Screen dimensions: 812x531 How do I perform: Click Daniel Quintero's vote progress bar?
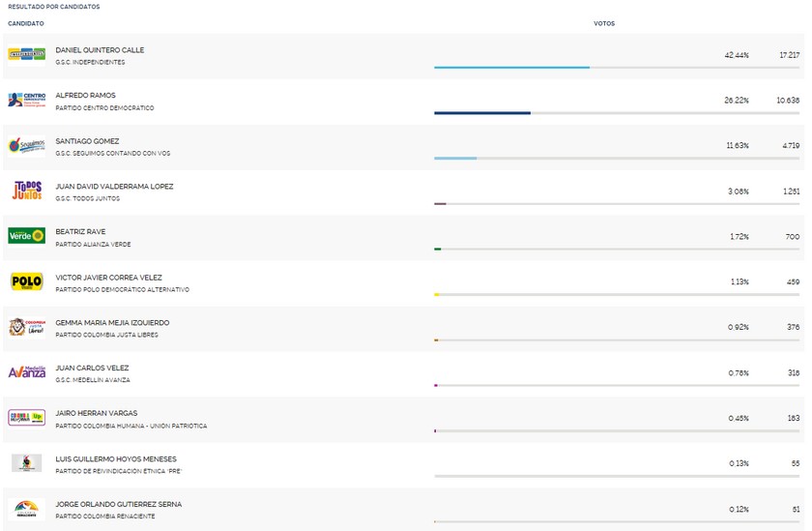pyautogui.click(x=511, y=68)
